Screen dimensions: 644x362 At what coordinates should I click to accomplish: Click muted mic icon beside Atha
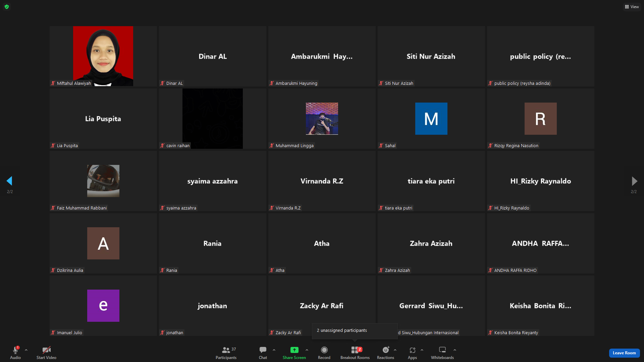(x=272, y=270)
